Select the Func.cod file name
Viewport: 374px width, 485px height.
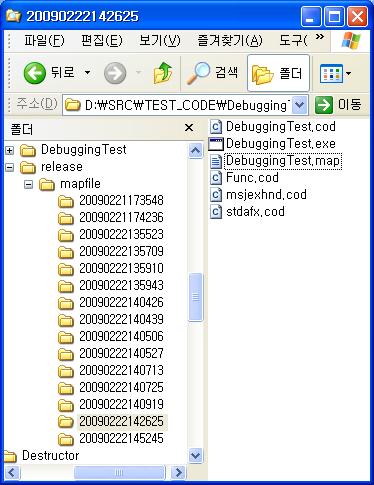(x=252, y=178)
